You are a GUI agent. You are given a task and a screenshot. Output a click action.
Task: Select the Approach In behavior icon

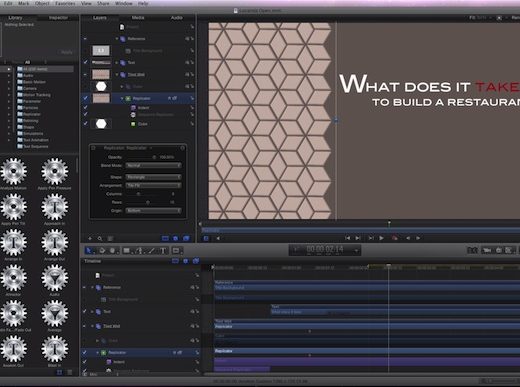[55, 207]
